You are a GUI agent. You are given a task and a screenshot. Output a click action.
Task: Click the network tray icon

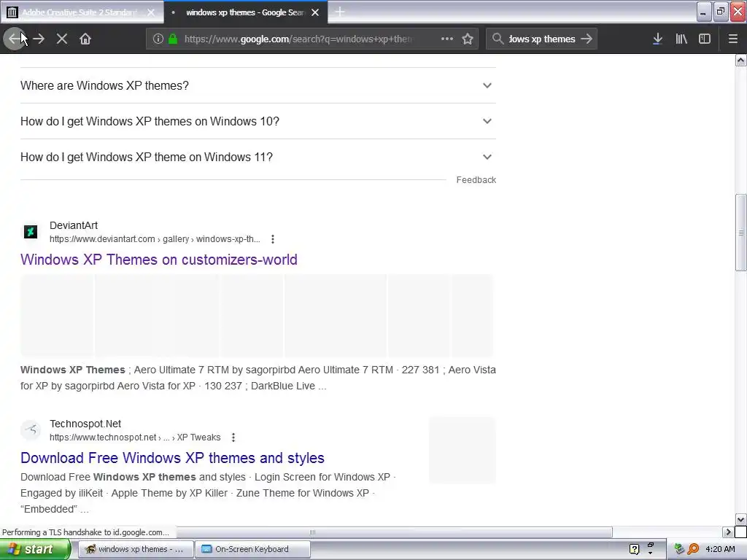679,550
